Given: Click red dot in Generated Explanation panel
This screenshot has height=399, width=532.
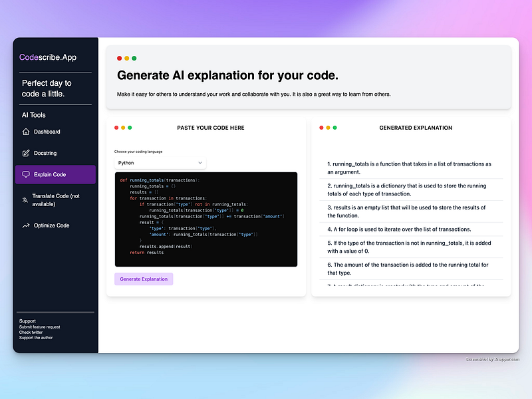Looking at the screenshot, I should (x=321, y=128).
